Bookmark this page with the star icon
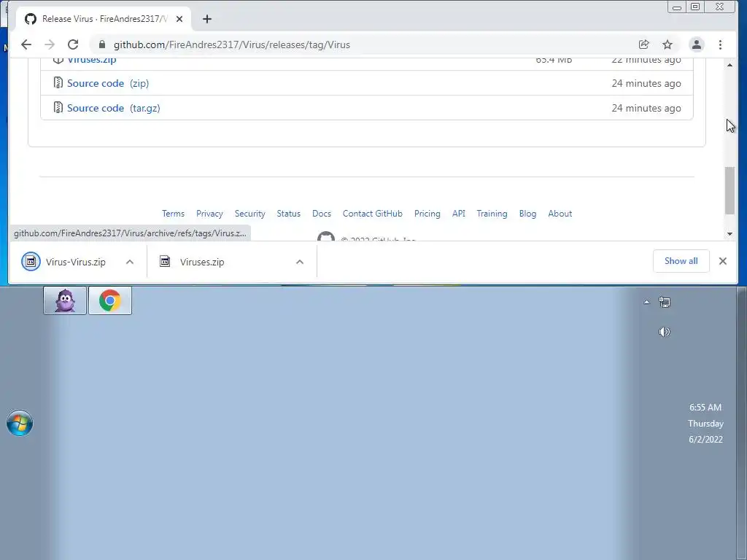This screenshot has width=747, height=560. pos(667,44)
